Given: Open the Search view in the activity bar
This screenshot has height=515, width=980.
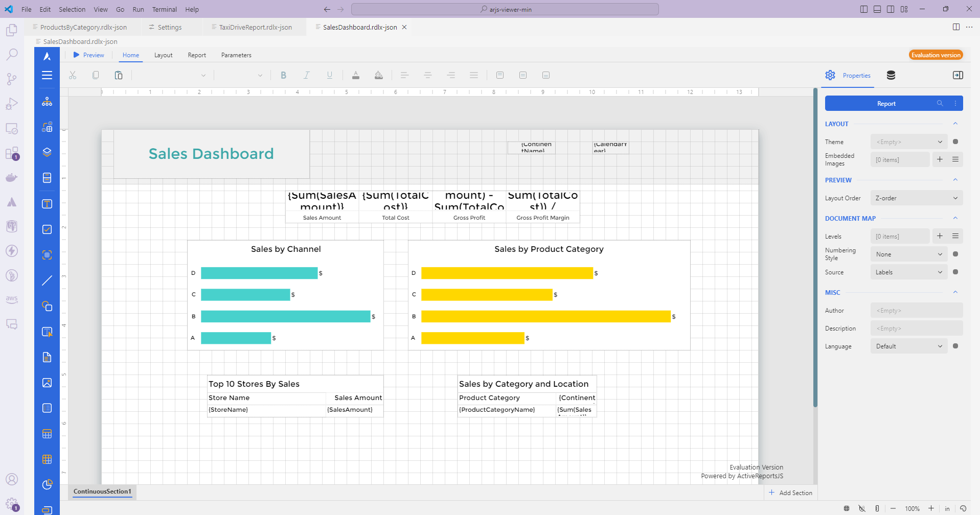Looking at the screenshot, I should [x=12, y=54].
